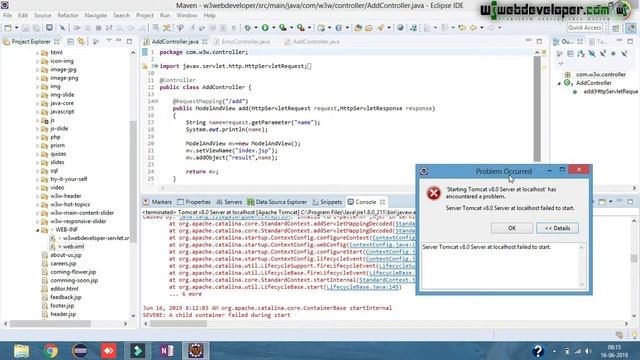
Task: Expand the html folder in tree
Action: click(x=38, y=53)
